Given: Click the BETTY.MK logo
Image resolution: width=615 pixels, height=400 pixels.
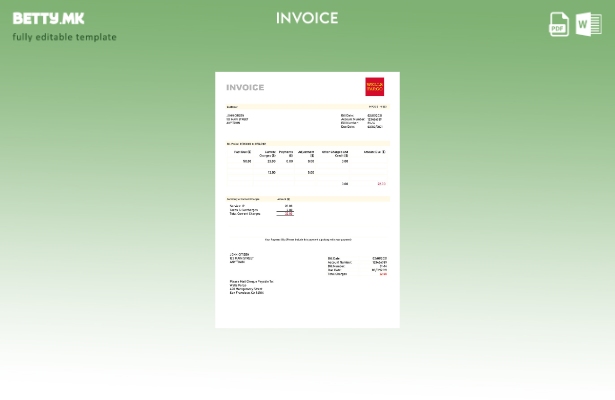Looking at the screenshot, I should 49,18.
